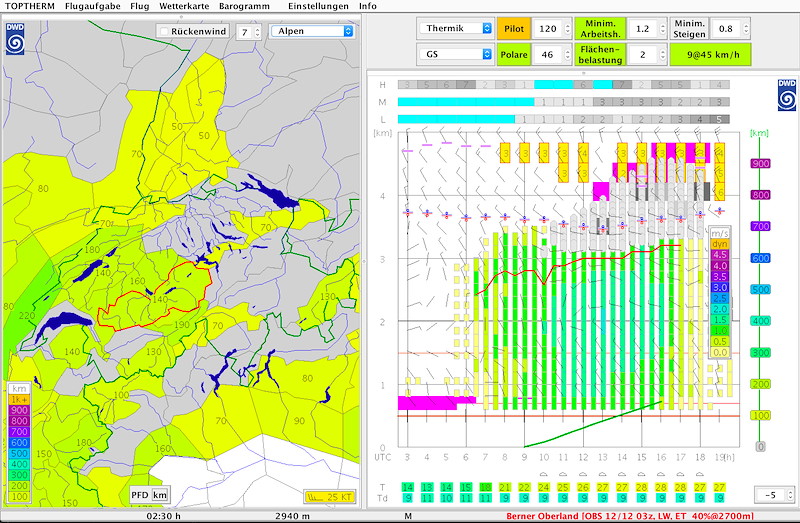Select the 300 swatch in map km legend
800x523 pixels.
point(19,475)
